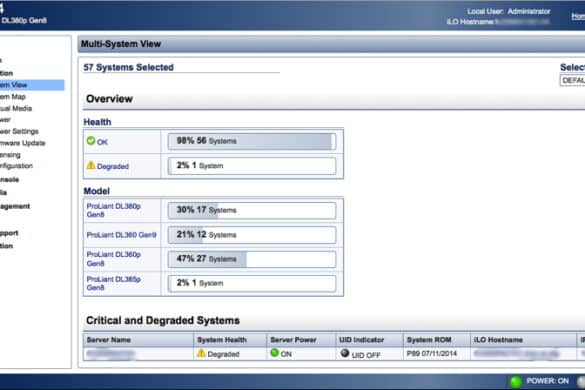Click the 2% 1 System Degraded health bar
This screenshot has width=585, height=390.
252,166
